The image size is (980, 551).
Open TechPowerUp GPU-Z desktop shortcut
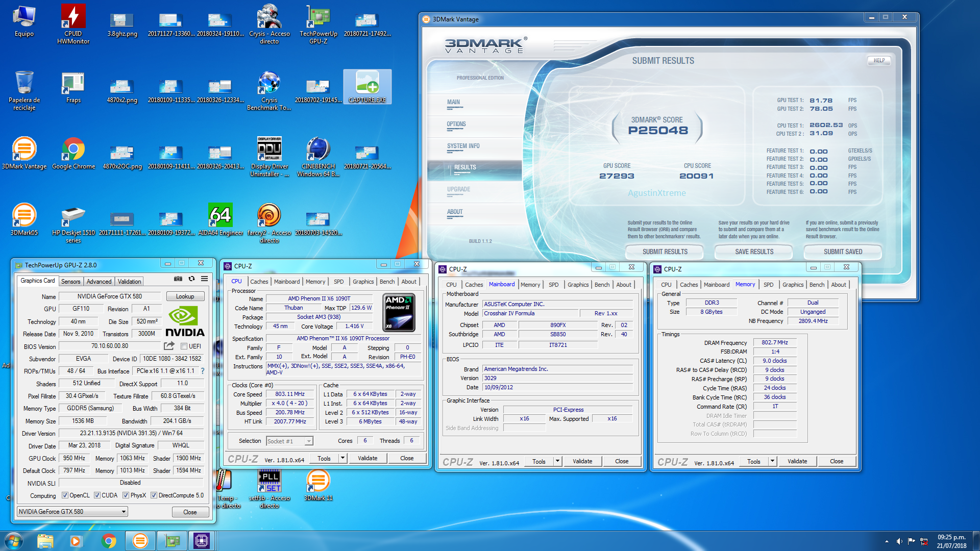[318, 24]
